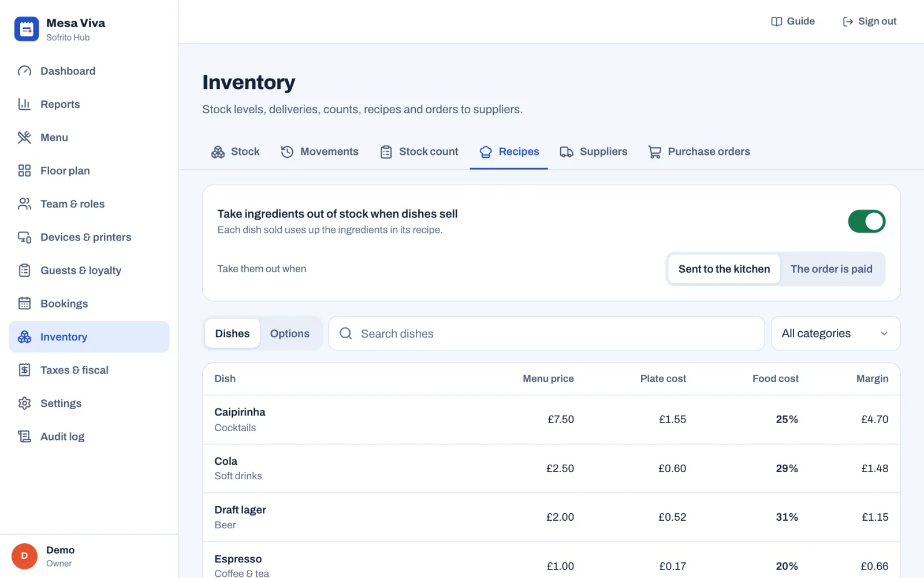
Task: Click the Guide book icon
Action: coord(777,21)
